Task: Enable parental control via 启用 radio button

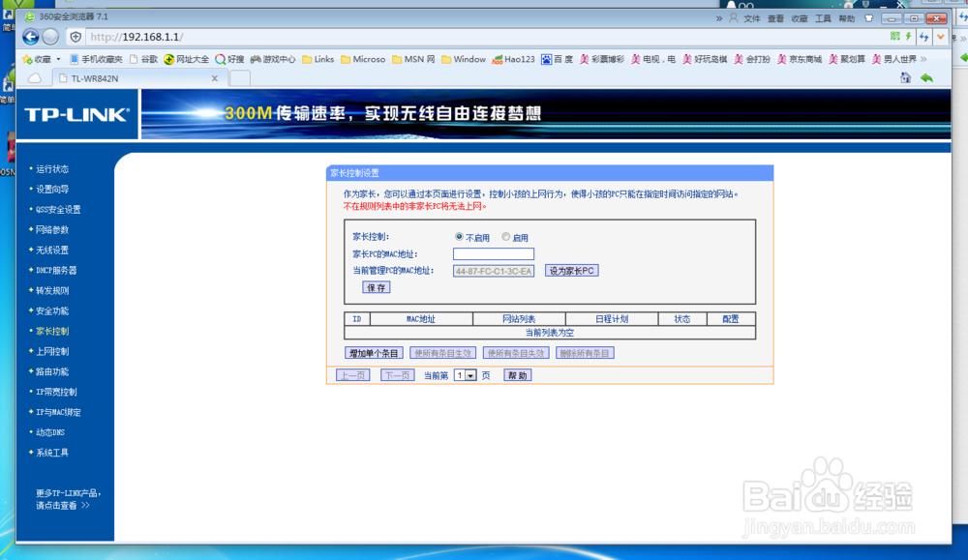Action: pos(505,236)
